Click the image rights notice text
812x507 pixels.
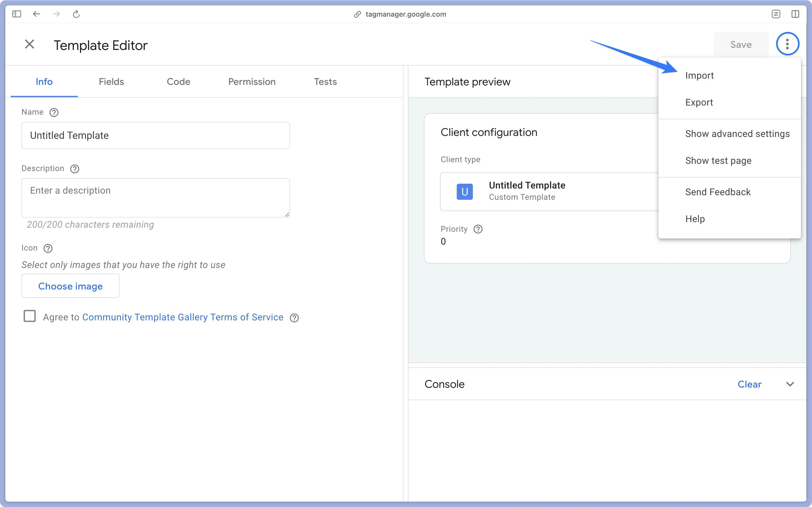click(x=123, y=265)
